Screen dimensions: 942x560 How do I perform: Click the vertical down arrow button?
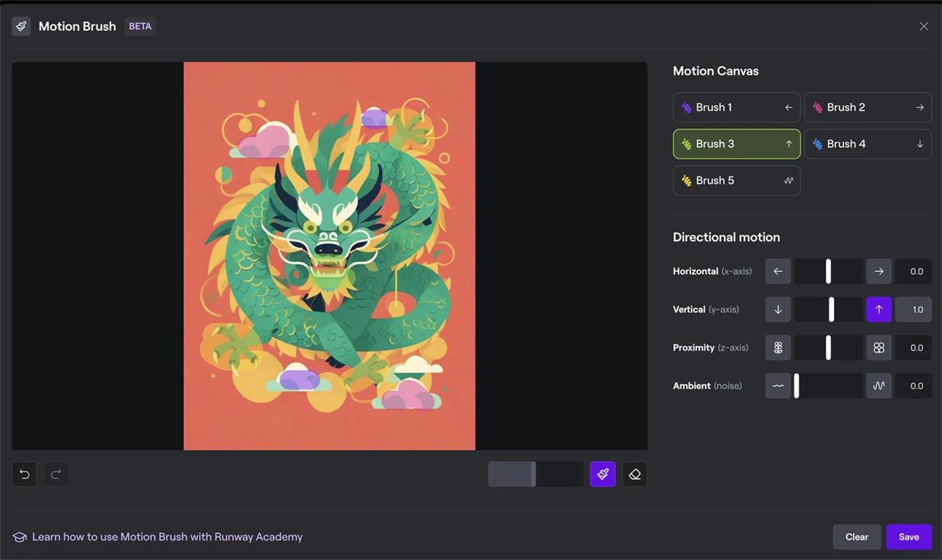[x=778, y=309]
